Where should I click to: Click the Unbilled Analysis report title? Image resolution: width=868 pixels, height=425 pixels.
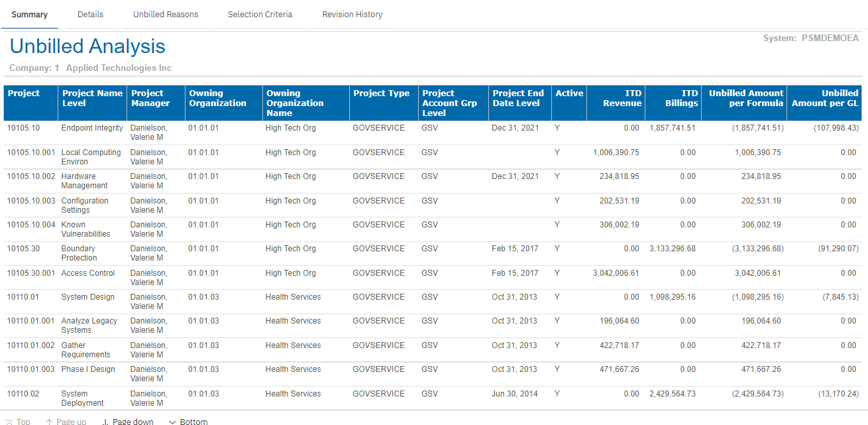pyautogui.click(x=87, y=46)
